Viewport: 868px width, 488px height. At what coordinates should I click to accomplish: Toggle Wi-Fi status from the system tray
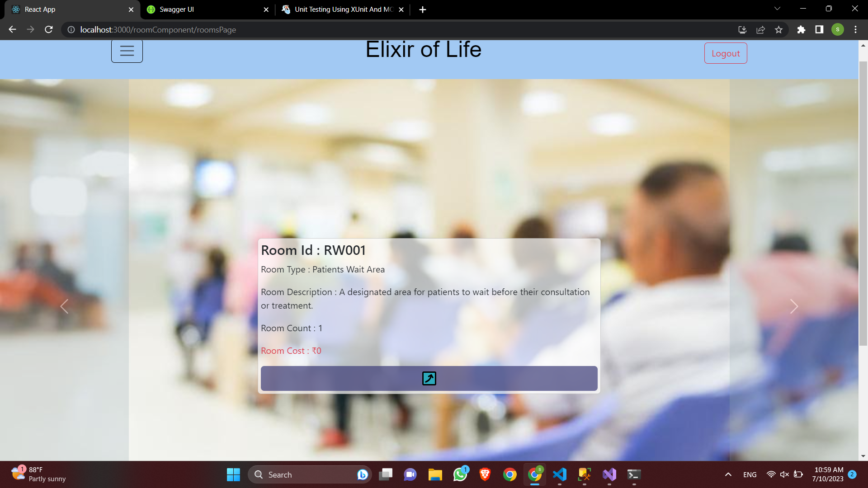(771, 474)
